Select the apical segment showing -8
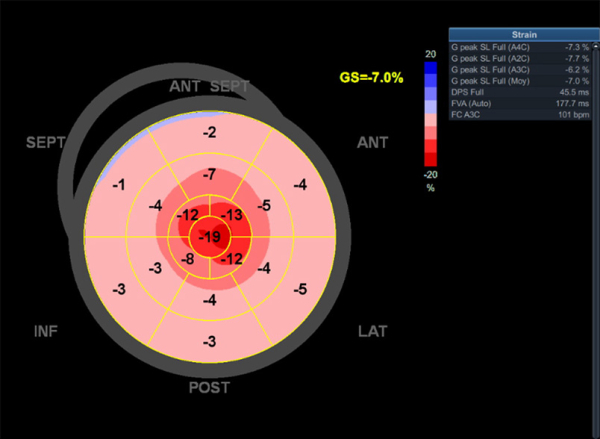The width and height of the screenshot is (600, 439). [188, 259]
